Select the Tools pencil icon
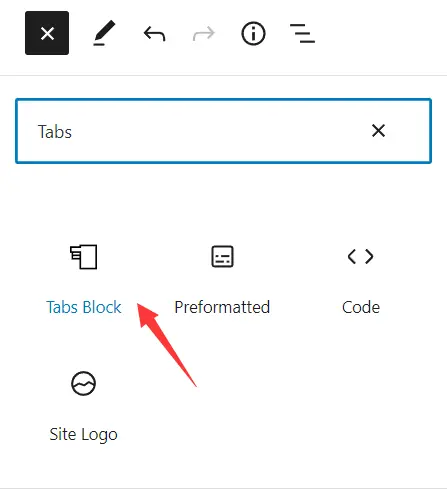Screen dimensions: 447x492 click(104, 33)
